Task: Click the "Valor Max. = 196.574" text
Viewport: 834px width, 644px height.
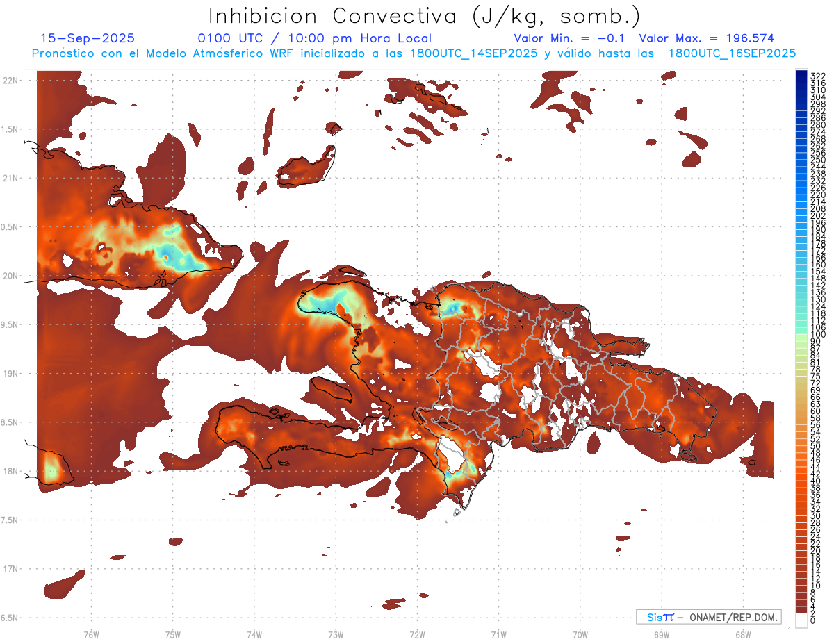Action: pos(706,38)
